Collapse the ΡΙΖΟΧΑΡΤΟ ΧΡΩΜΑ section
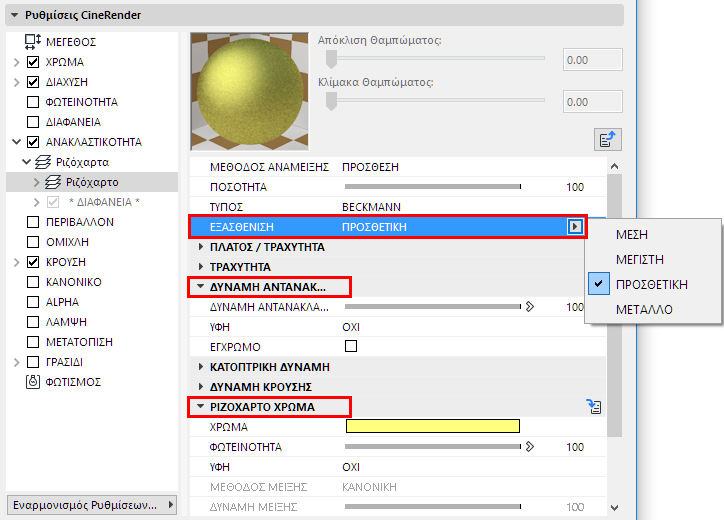The width and height of the screenshot is (724, 520). (x=200, y=406)
